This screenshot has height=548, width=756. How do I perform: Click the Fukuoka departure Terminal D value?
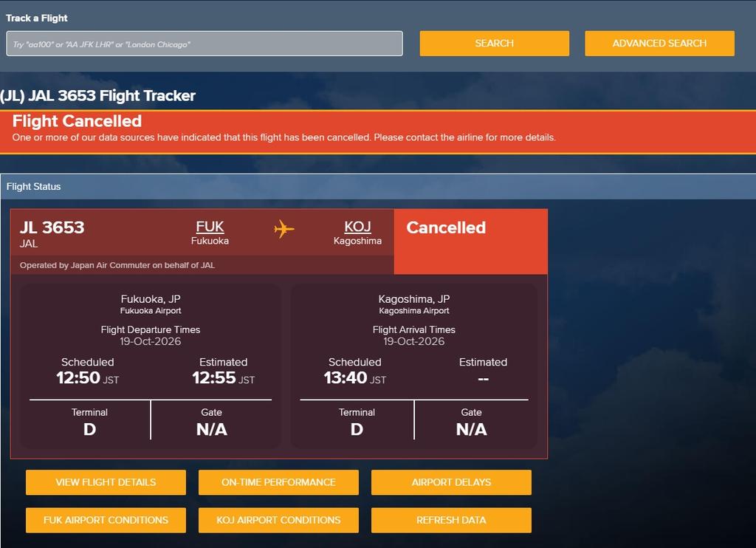pos(89,429)
